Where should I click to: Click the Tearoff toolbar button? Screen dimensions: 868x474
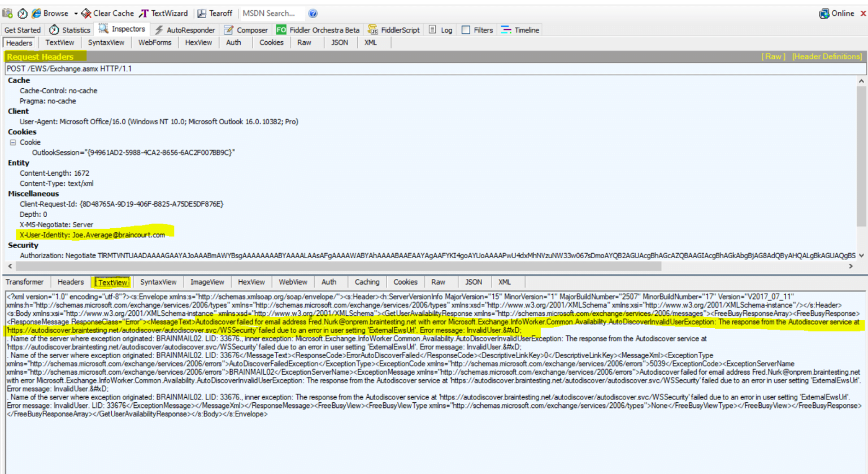[x=215, y=13]
